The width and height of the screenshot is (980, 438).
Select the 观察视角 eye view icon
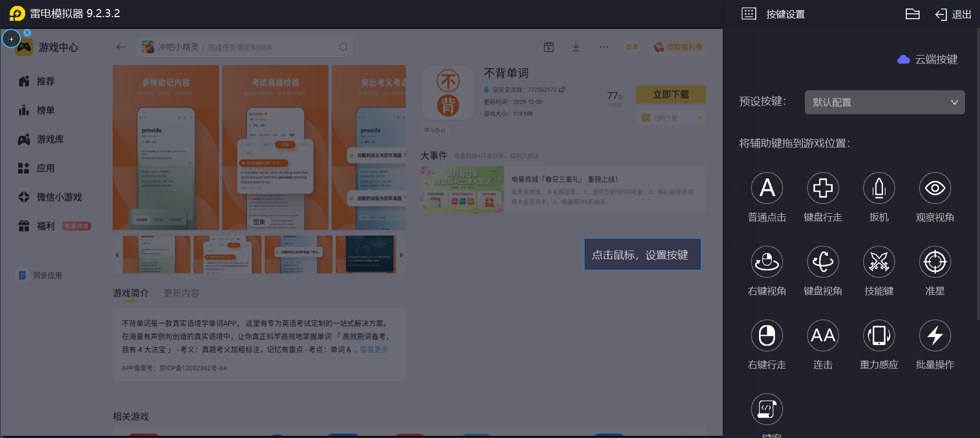tap(935, 188)
